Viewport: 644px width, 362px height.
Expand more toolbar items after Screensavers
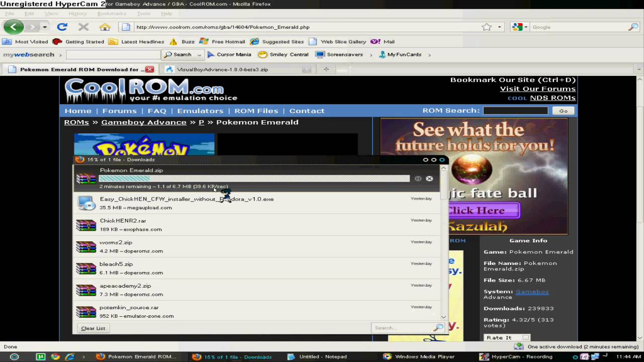pos(371,54)
